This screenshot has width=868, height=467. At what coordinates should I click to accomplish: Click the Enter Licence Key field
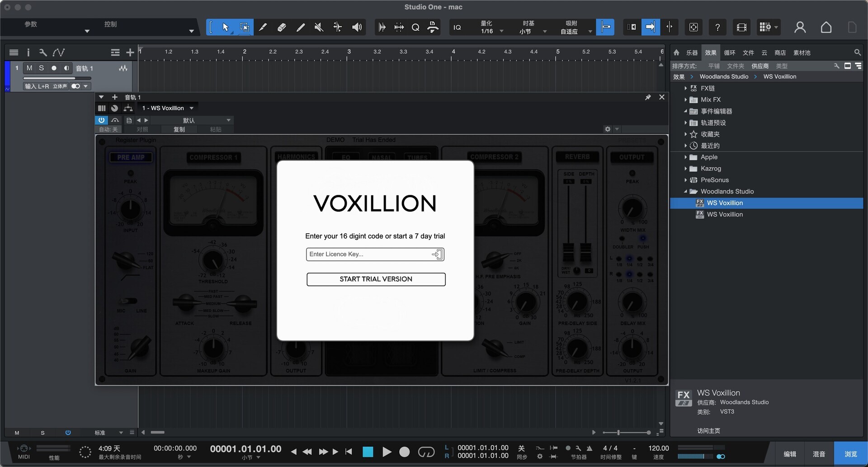click(368, 255)
